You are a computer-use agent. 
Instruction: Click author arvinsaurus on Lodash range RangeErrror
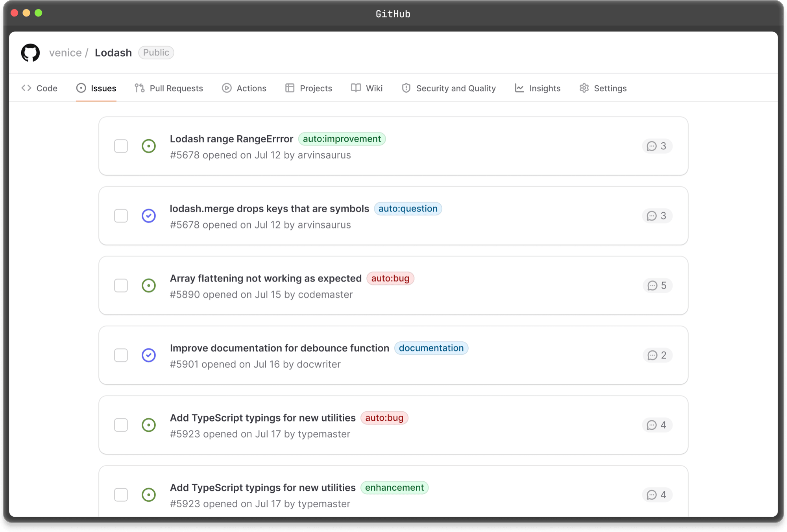click(x=324, y=155)
